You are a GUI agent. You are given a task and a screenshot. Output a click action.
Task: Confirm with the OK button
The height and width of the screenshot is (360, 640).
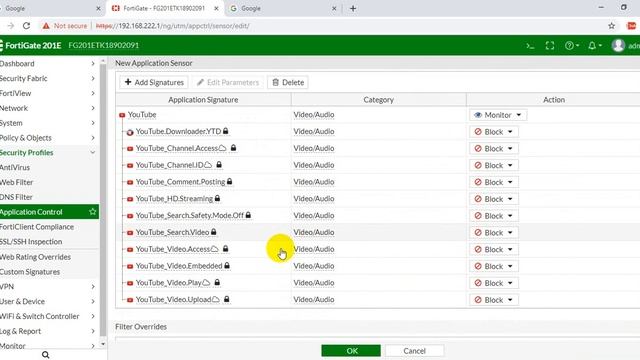[x=351, y=351]
